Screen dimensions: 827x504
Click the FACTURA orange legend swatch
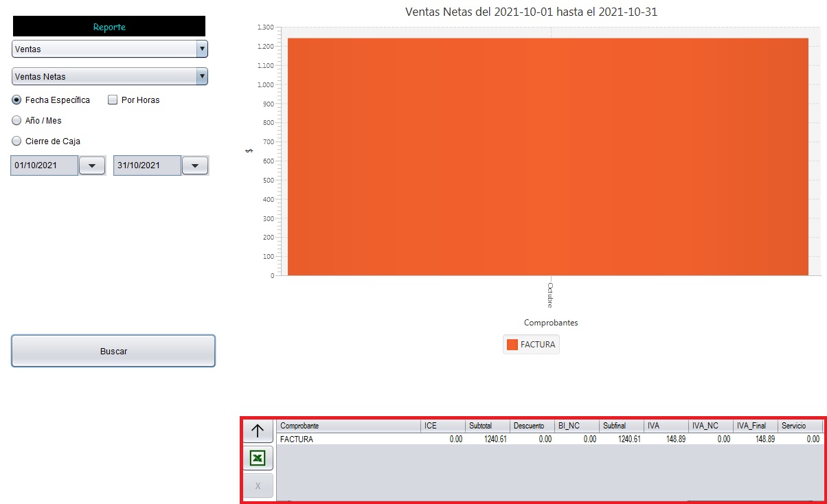[512, 345]
